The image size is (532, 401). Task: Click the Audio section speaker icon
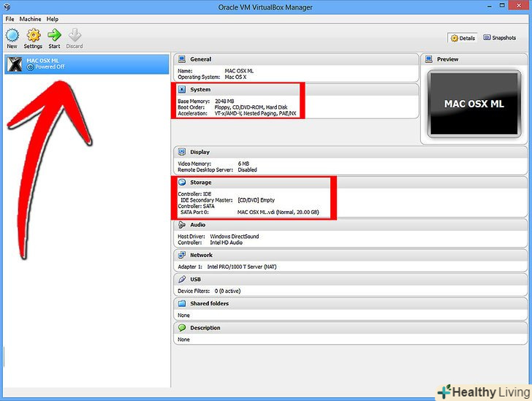pos(182,224)
